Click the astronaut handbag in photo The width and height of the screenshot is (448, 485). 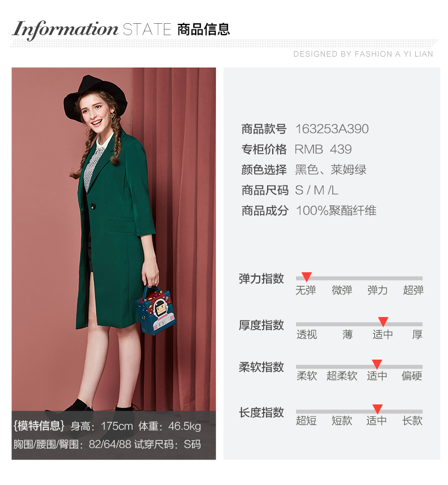coord(156,310)
